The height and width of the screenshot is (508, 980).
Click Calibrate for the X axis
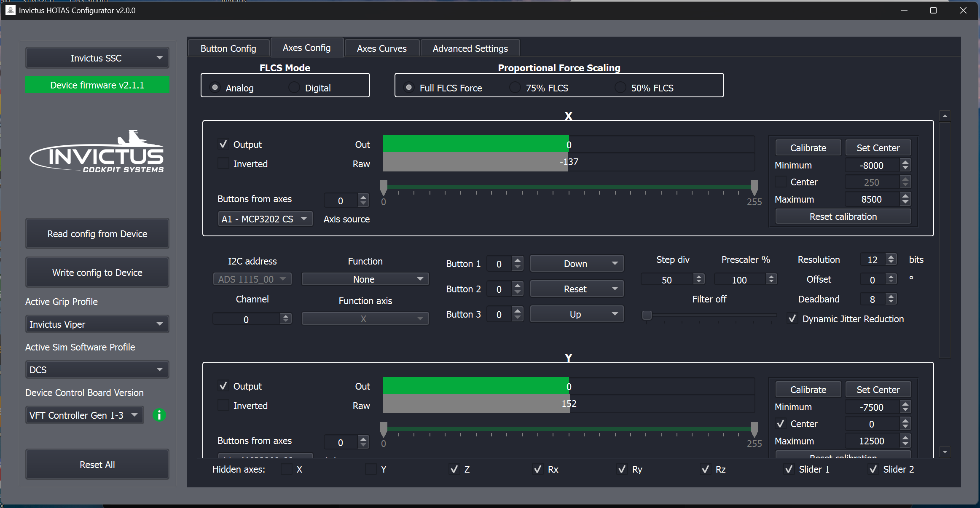point(808,148)
